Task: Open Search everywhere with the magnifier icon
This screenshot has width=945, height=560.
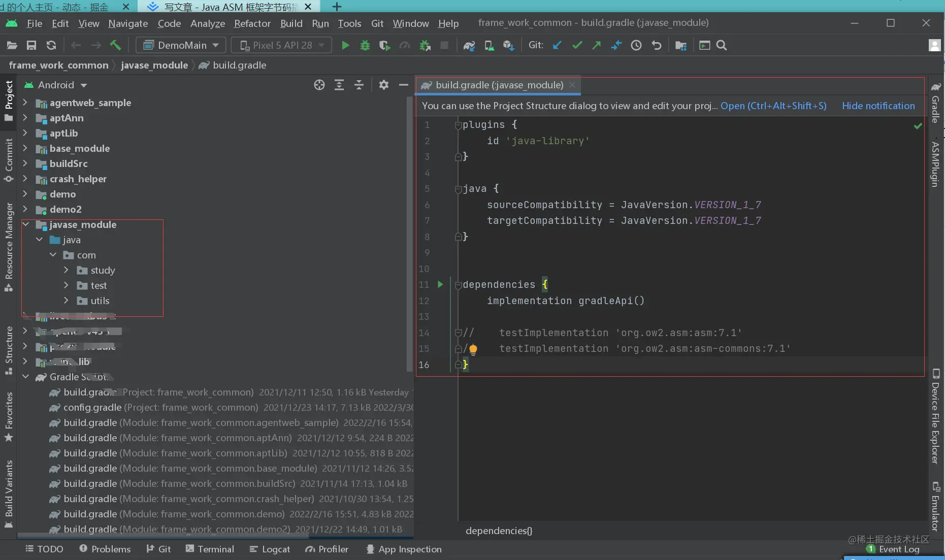Action: pyautogui.click(x=722, y=45)
